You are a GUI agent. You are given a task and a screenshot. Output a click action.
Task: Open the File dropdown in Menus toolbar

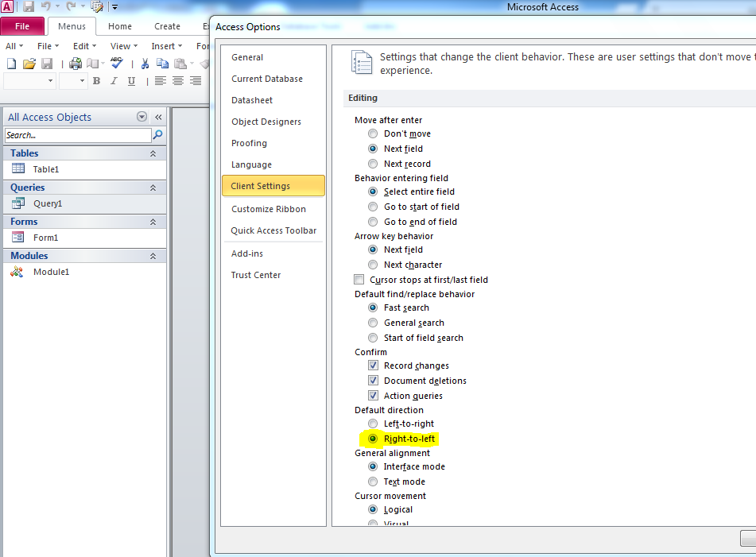point(48,46)
